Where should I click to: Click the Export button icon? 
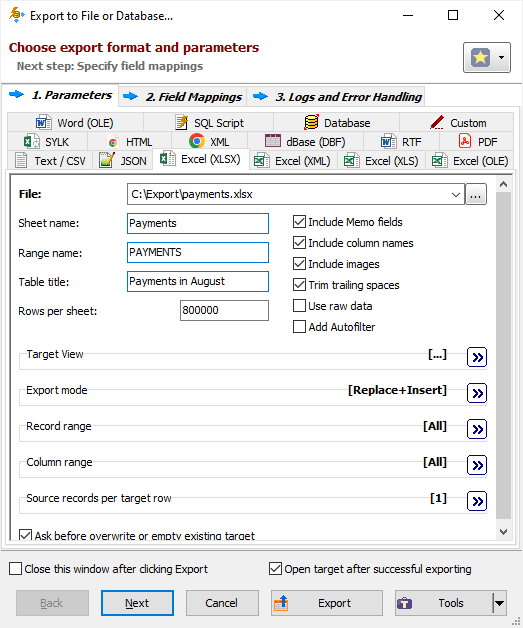[281, 603]
